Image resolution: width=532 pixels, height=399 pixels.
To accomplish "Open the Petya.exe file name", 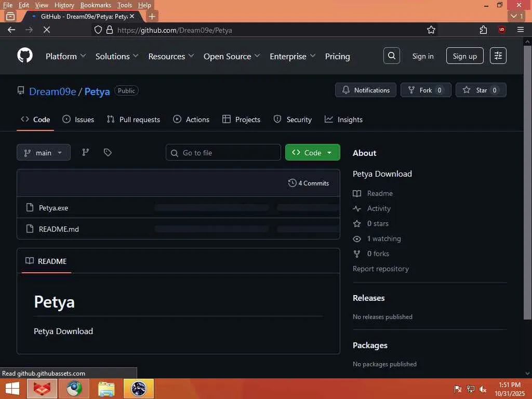I will pos(54,208).
